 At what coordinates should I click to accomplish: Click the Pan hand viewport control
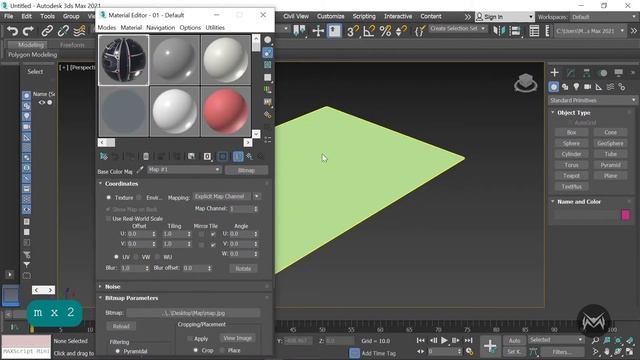pos(607,351)
